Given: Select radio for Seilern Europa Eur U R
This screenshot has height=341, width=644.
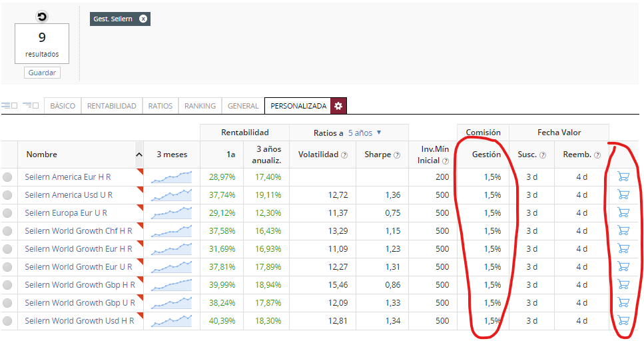Looking at the screenshot, I should coord(7,213).
